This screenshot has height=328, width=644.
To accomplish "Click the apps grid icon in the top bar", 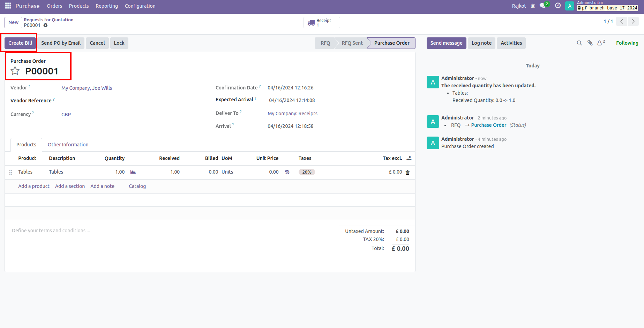I will tap(8, 6).
